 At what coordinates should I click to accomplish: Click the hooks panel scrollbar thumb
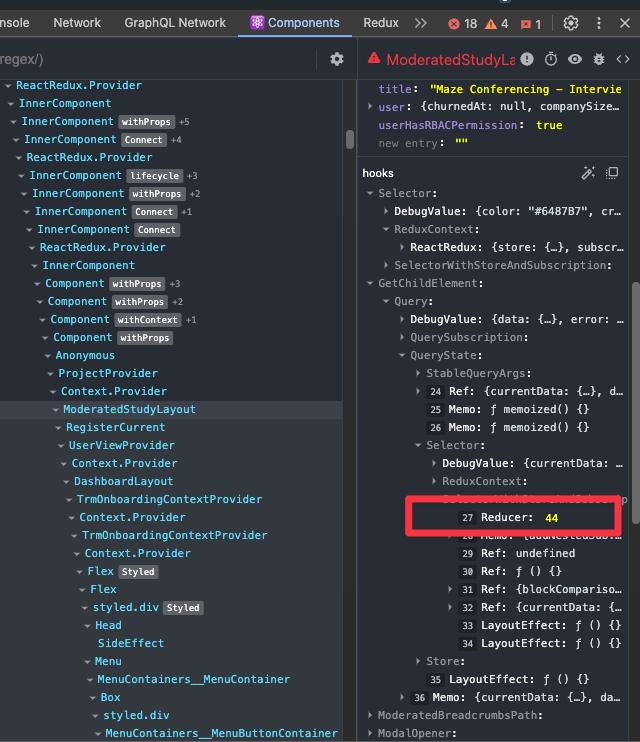coord(636,402)
